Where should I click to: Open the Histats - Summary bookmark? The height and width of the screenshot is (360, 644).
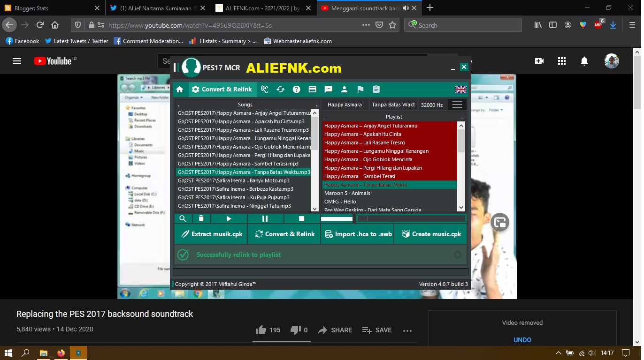point(223,41)
